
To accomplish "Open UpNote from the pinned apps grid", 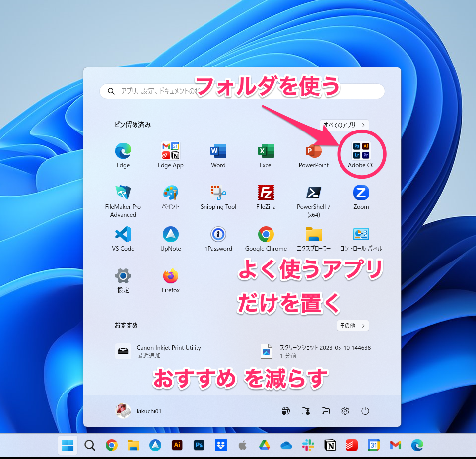I will pyautogui.click(x=171, y=239).
